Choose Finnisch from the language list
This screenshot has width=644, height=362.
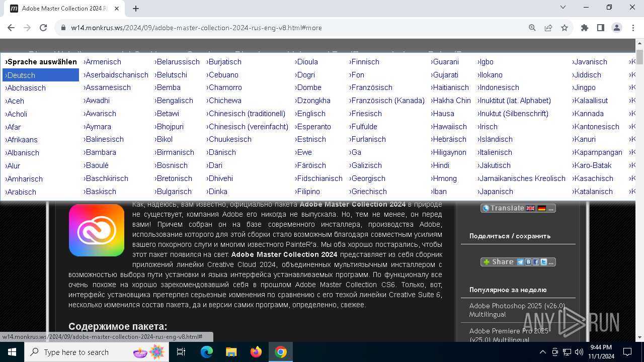pos(364,62)
